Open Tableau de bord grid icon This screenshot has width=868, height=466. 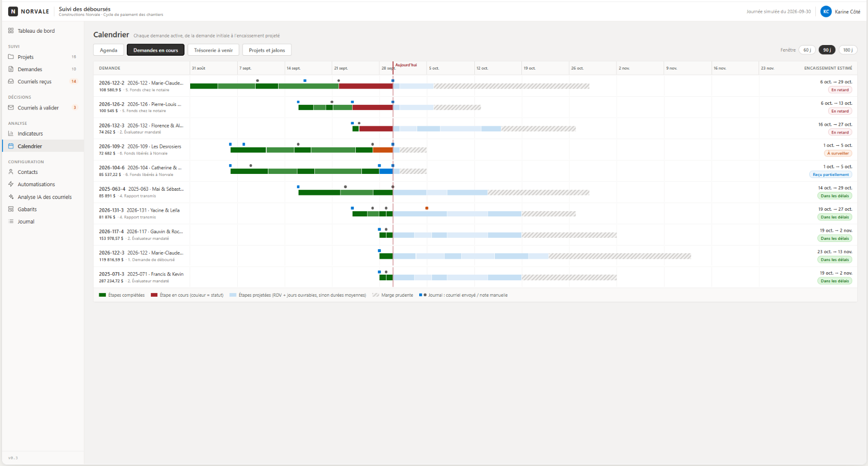[x=11, y=31]
